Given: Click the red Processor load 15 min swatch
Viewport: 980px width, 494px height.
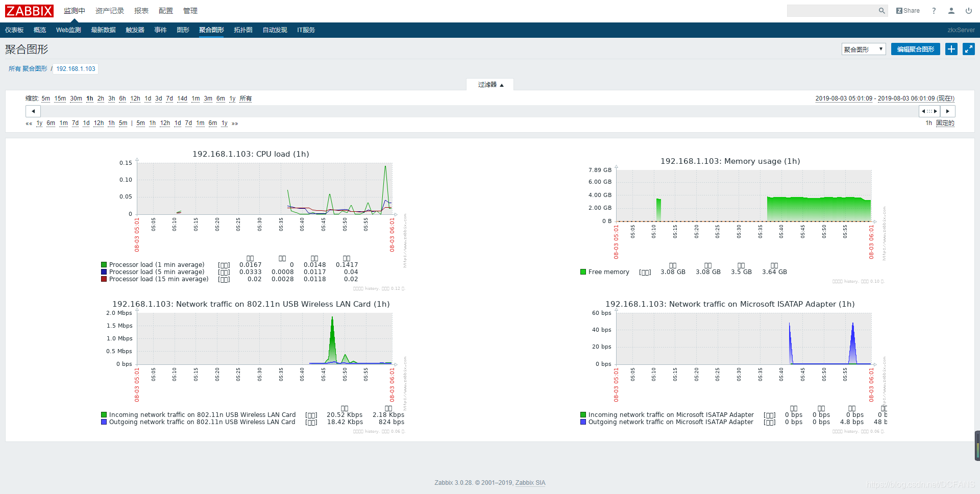Looking at the screenshot, I should tap(104, 279).
